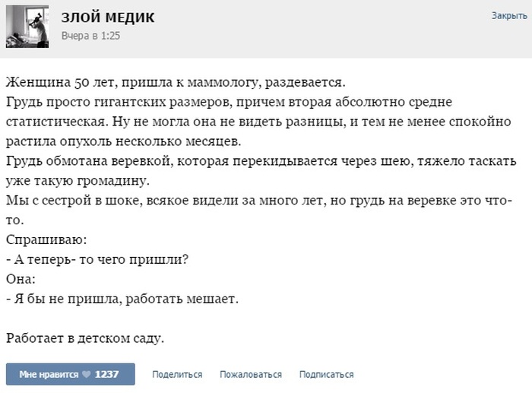Open the ЗЛОЙ МЕДИК avatar image
Screen dimensions: 532x393
click(x=27, y=27)
